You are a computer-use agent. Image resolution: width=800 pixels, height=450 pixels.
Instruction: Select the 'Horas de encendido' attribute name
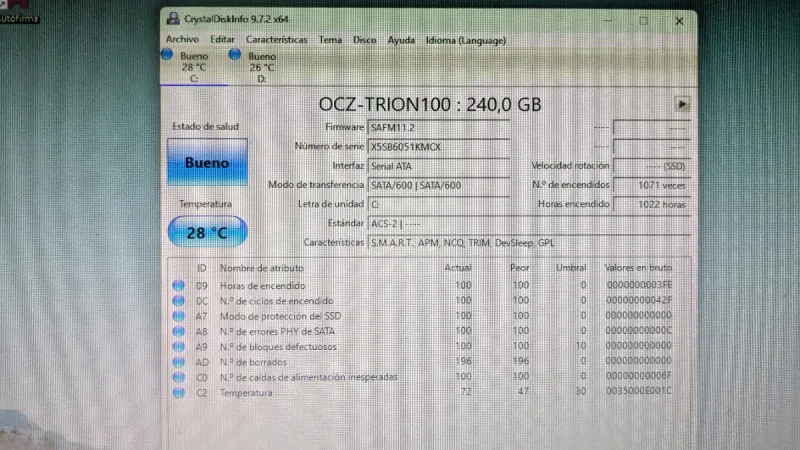[x=262, y=286]
